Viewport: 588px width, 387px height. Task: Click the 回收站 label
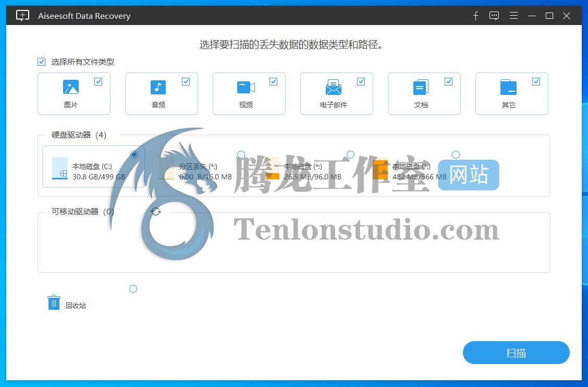coord(76,306)
